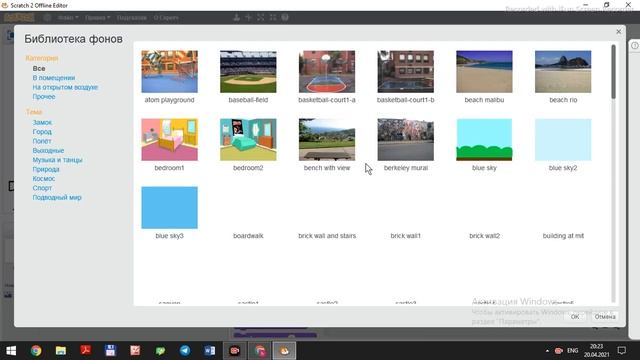
Task: Filter backdrops by Город theme
Action: [42, 132]
